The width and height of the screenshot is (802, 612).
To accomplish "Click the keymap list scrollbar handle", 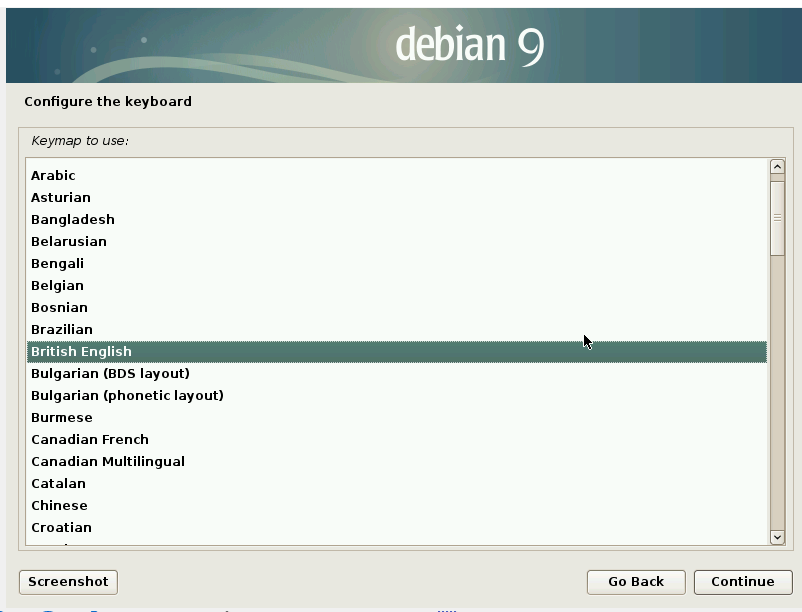I will (777, 216).
